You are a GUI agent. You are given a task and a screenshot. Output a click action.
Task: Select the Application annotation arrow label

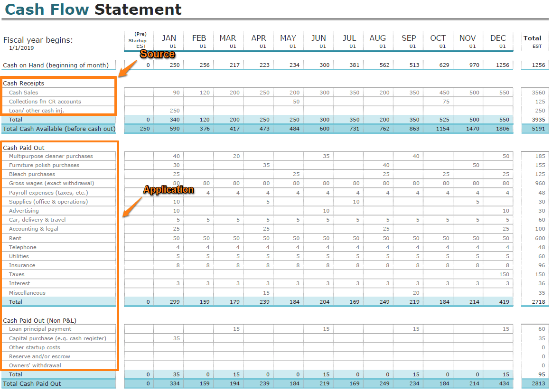[x=168, y=189]
